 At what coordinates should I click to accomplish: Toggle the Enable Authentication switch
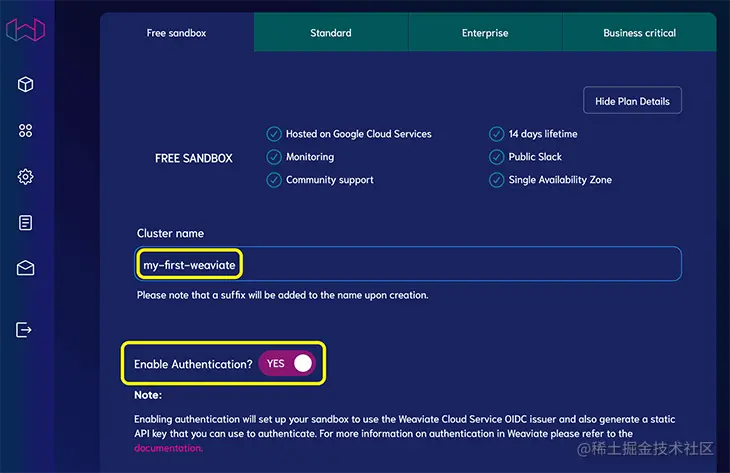pos(287,363)
